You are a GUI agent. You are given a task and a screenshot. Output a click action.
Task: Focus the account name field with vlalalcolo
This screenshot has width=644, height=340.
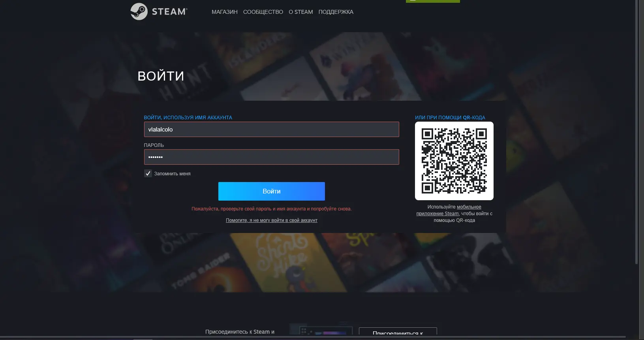[271, 130]
